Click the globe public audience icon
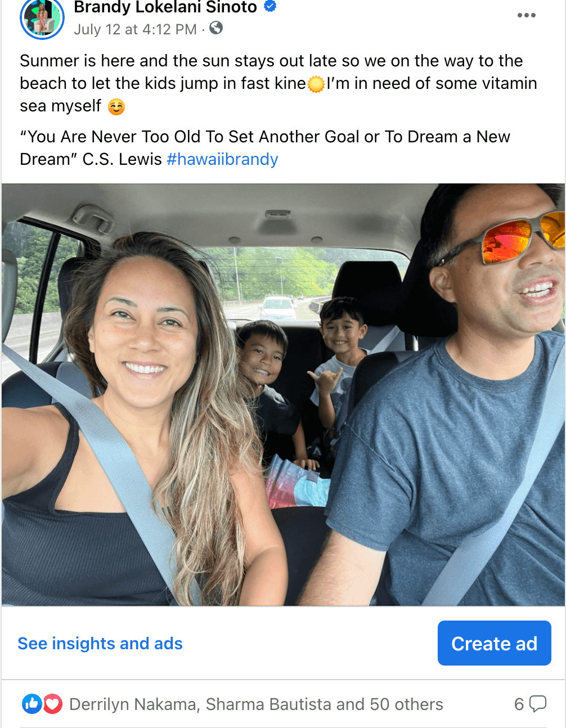566x728 pixels. tap(216, 28)
